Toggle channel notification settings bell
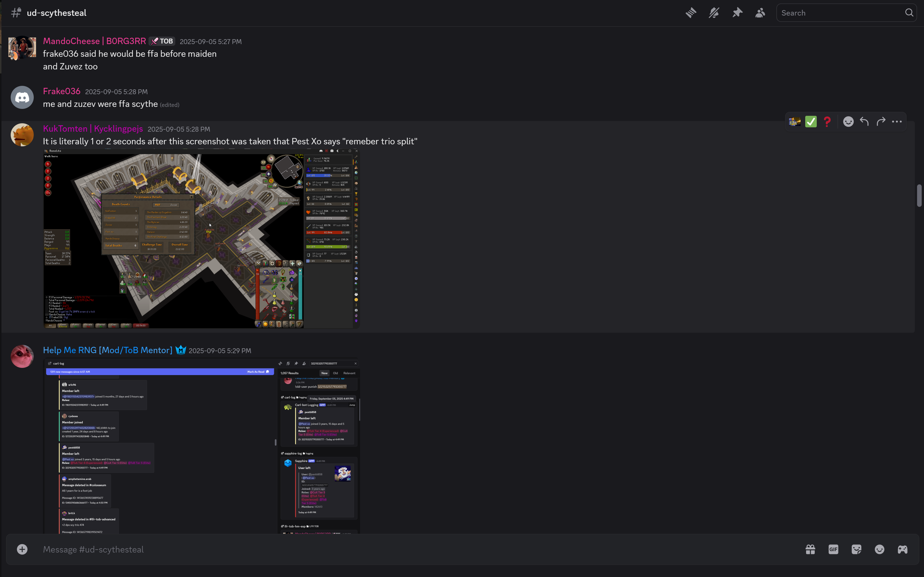The height and width of the screenshot is (577, 924). tap(714, 13)
